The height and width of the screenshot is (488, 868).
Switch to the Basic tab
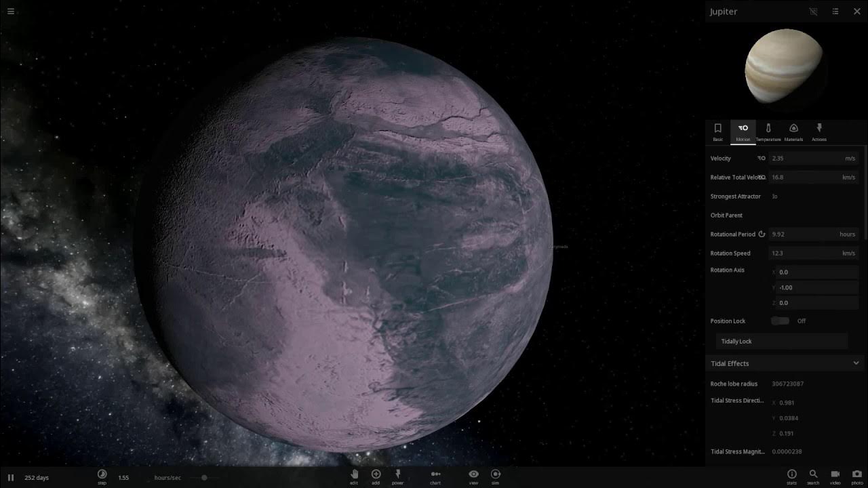[717, 131]
